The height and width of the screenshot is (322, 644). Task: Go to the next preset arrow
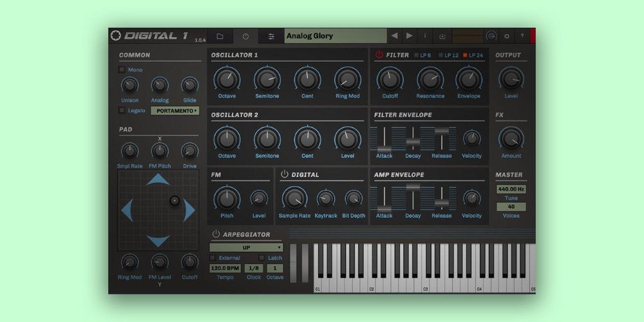(409, 35)
